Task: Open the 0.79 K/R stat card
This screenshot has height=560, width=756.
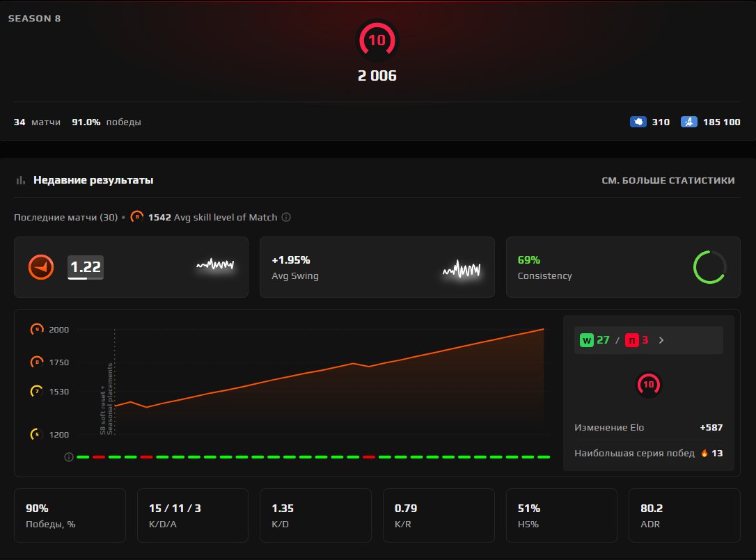Action: (x=439, y=515)
